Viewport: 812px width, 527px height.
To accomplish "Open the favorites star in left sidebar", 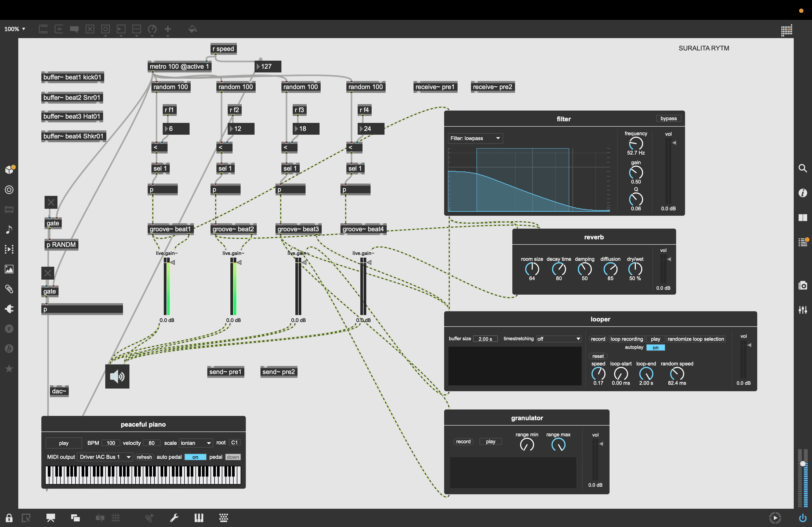I will [x=9, y=368].
